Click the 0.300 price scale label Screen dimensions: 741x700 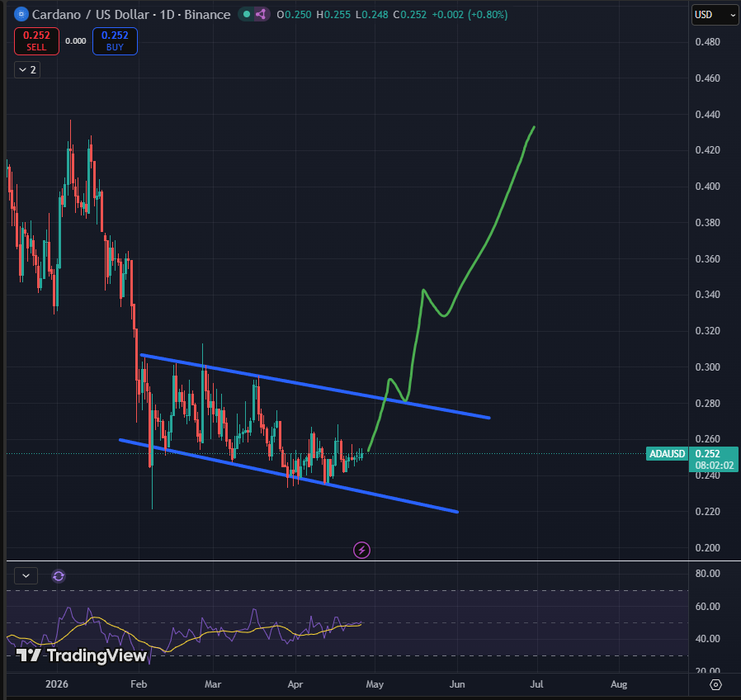[707, 367]
